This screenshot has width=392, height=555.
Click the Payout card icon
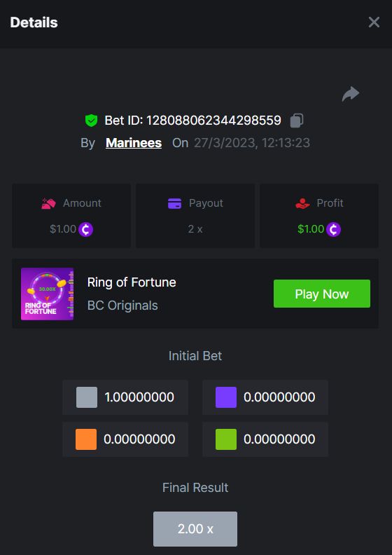tap(174, 203)
